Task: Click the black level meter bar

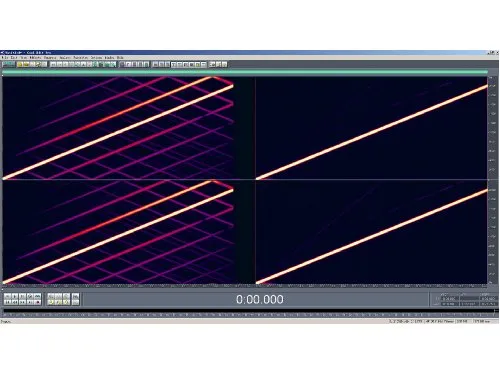Action: 248,311
